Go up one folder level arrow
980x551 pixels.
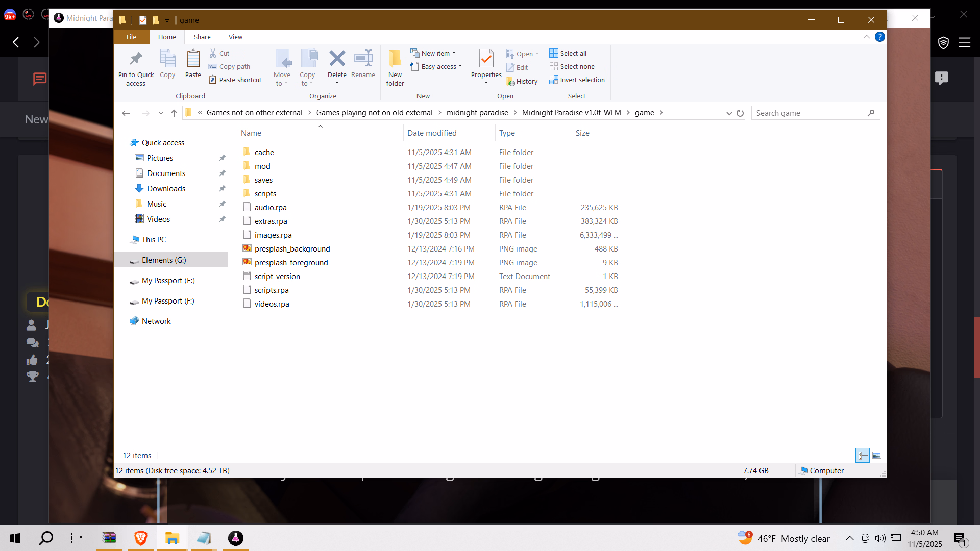click(x=174, y=113)
